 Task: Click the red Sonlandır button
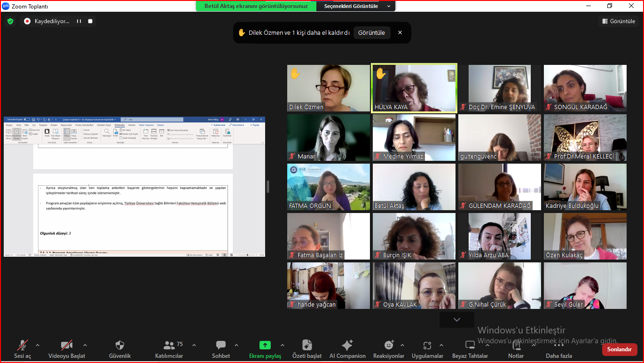(x=619, y=349)
